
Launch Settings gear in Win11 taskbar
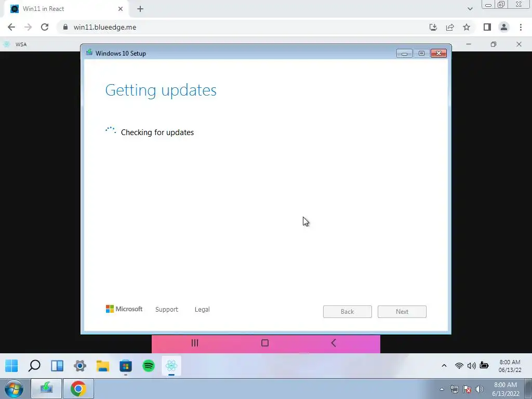coord(80,366)
